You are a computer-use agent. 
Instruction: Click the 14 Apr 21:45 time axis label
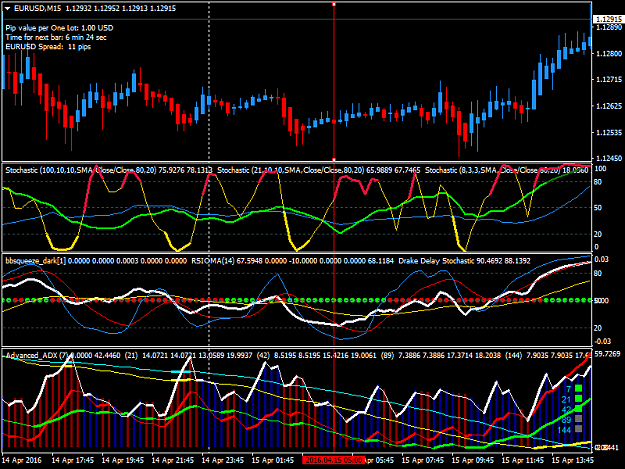click(173, 460)
